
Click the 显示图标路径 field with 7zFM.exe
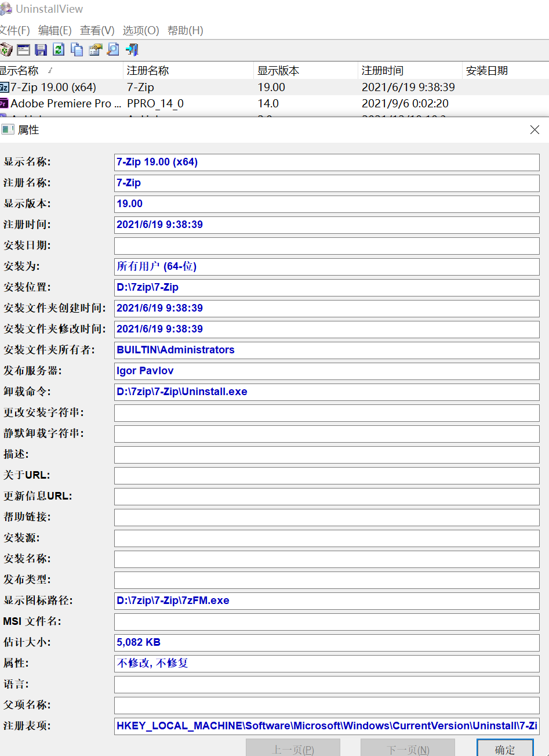(x=327, y=601)
